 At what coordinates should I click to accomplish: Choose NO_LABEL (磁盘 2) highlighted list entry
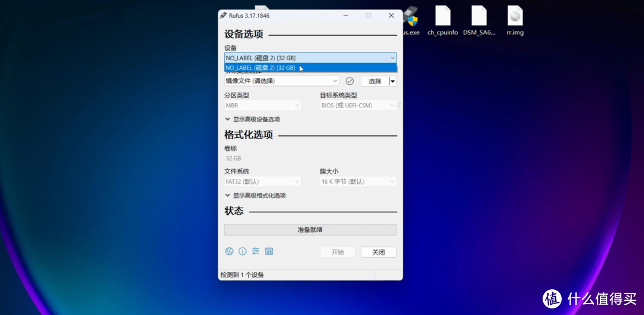click(311, 68)
